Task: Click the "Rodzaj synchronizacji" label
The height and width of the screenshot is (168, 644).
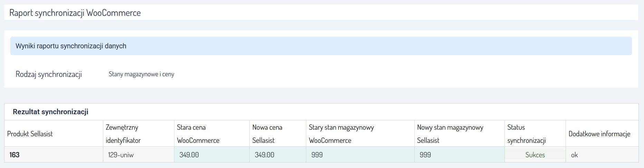Action: coord(49,74)
